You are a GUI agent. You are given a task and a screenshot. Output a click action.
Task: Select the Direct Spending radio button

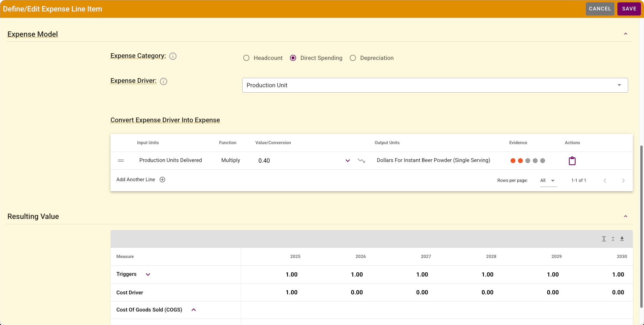(x=293, y=58)
